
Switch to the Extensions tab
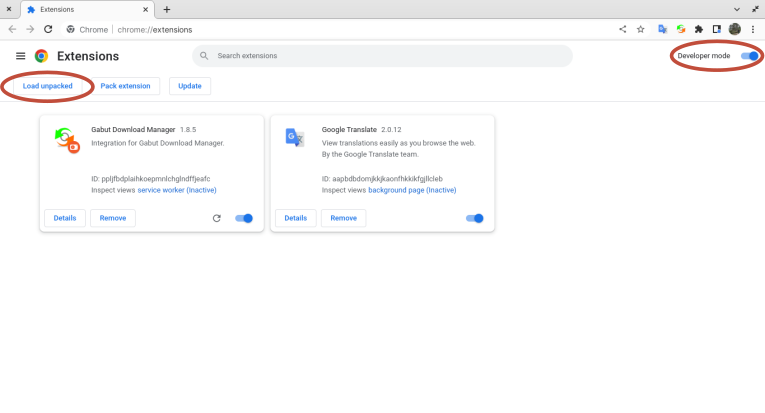click(x=88, y=9)
